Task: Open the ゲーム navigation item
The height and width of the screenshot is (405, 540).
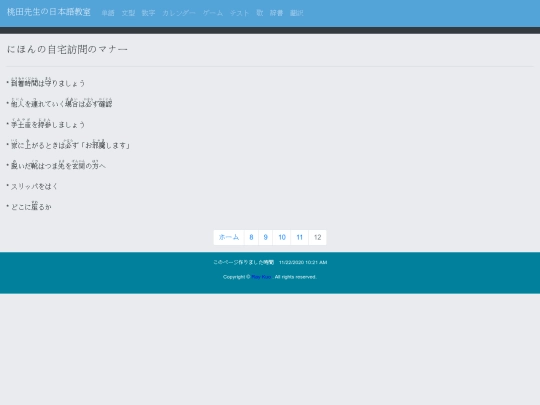Action: (x=212, y=13)
